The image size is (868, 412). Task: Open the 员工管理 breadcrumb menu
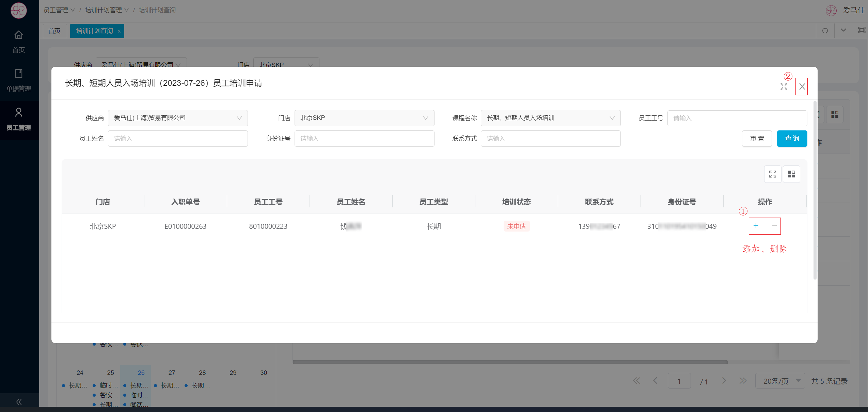[59, 10]
